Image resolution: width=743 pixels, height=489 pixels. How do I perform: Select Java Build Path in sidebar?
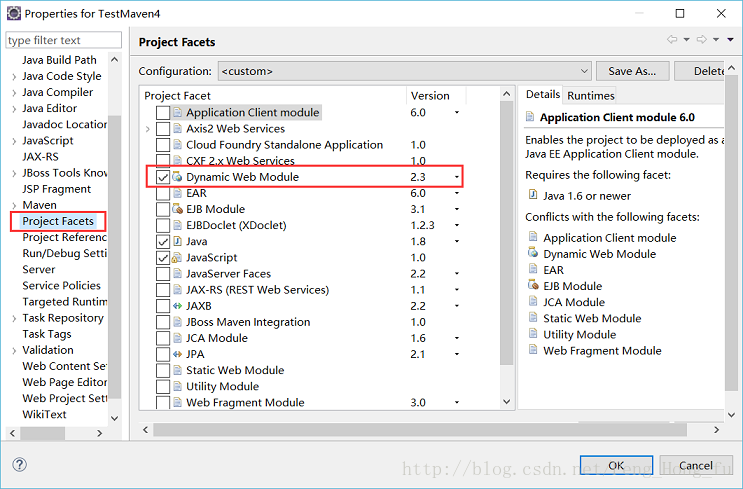(x=59, y=60)
